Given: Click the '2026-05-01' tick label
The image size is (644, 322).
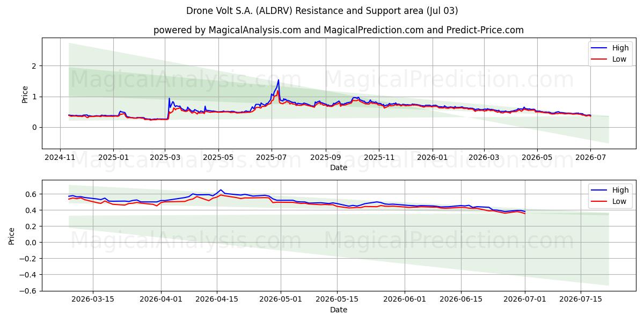Looking at the screenshot, I should click(281, 299).
